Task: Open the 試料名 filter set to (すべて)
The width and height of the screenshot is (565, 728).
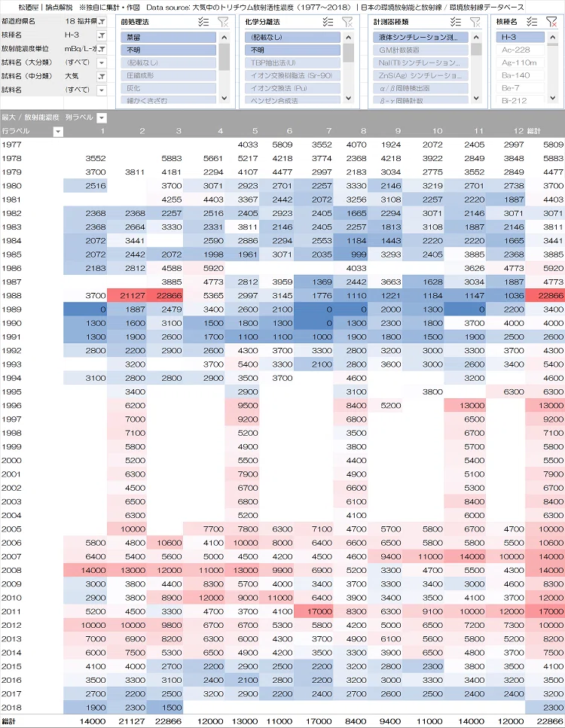Action: pyautogui.click(x=102, y=90)
